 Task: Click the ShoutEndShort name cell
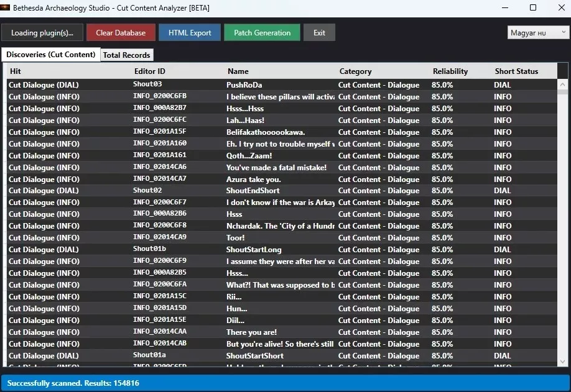pyautogui.click(x=253, y=191)
